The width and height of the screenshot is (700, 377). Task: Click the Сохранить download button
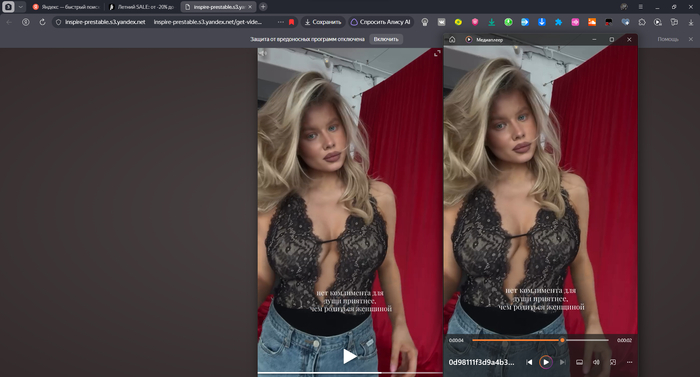[323, 22]
